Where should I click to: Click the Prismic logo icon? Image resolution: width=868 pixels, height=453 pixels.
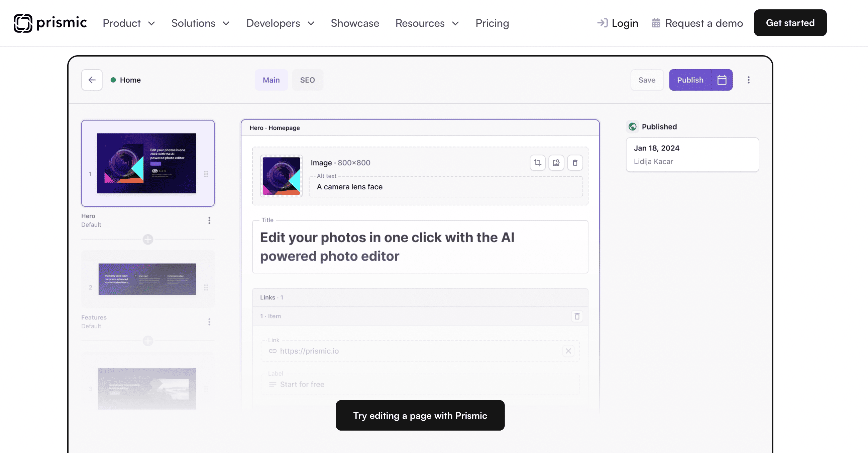tap(23, 23)
